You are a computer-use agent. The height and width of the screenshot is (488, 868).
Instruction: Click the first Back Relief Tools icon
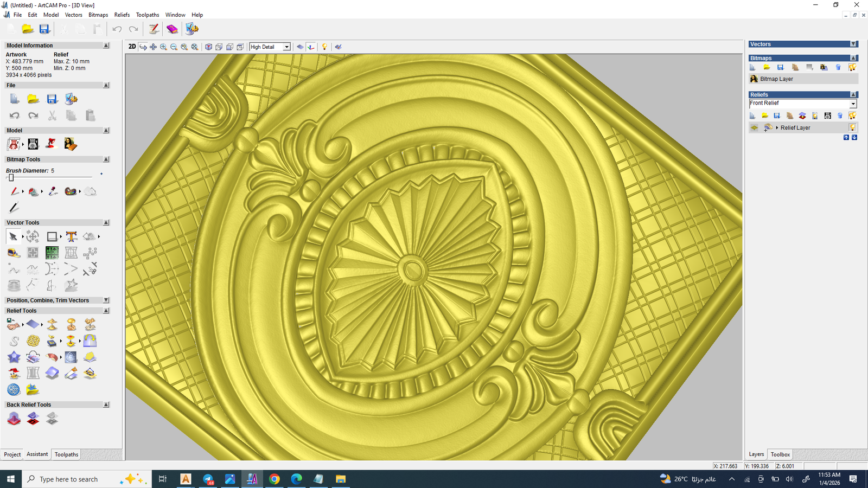pyautogui.click(x=14, y=419)
